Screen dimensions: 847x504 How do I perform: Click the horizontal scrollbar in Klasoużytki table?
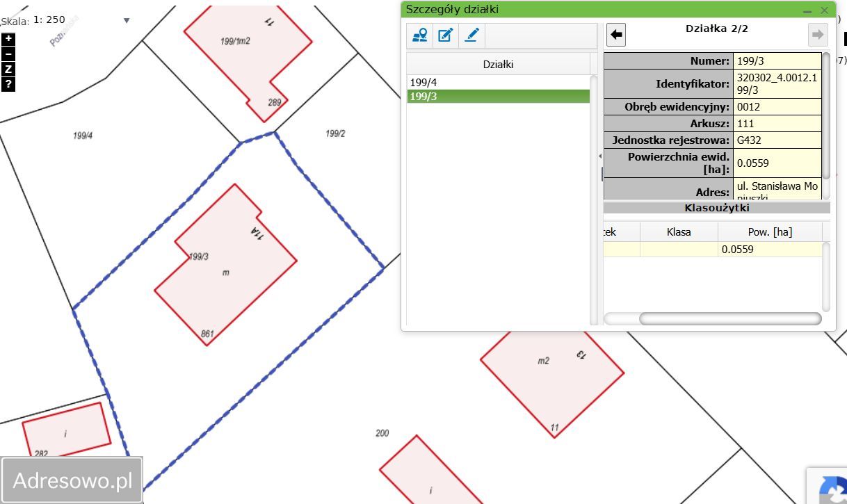[729, 318]
